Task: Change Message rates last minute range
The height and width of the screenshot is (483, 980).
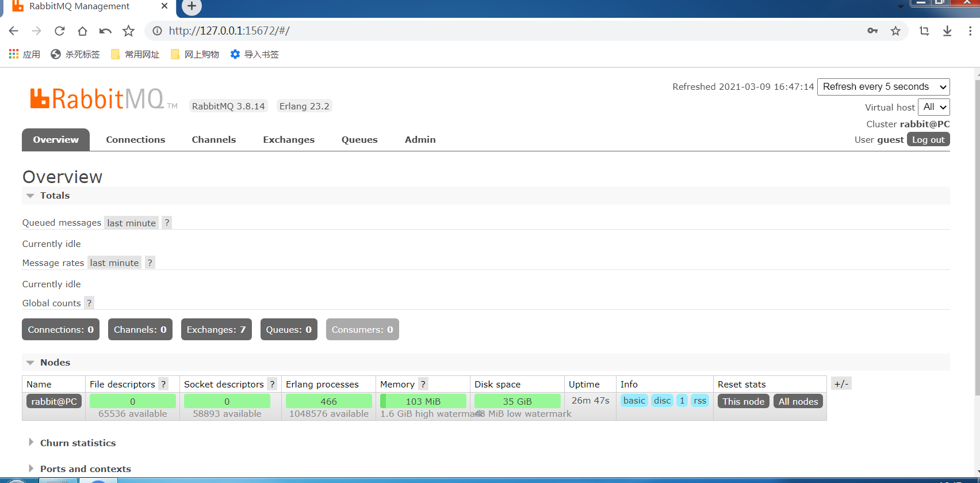Action: coord(114,263)
